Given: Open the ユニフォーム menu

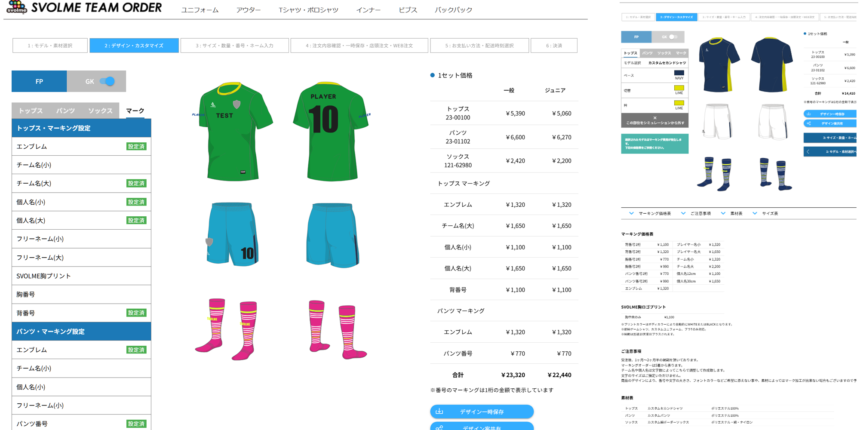Looking at the screenshot, I should [x=200, y=10].
